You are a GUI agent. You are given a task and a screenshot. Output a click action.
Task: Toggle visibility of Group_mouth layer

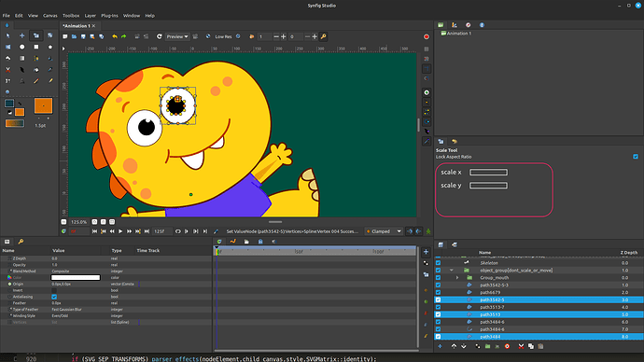(x=439, y=278)
